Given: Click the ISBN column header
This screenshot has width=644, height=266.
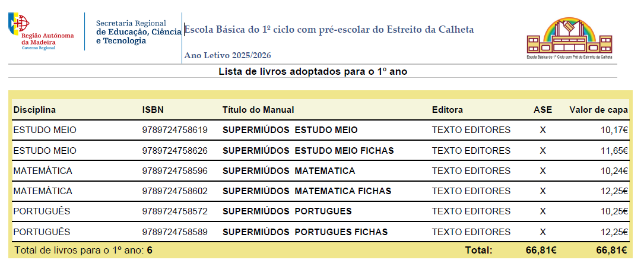Looking at the screenshot, I should coord(153,110).
